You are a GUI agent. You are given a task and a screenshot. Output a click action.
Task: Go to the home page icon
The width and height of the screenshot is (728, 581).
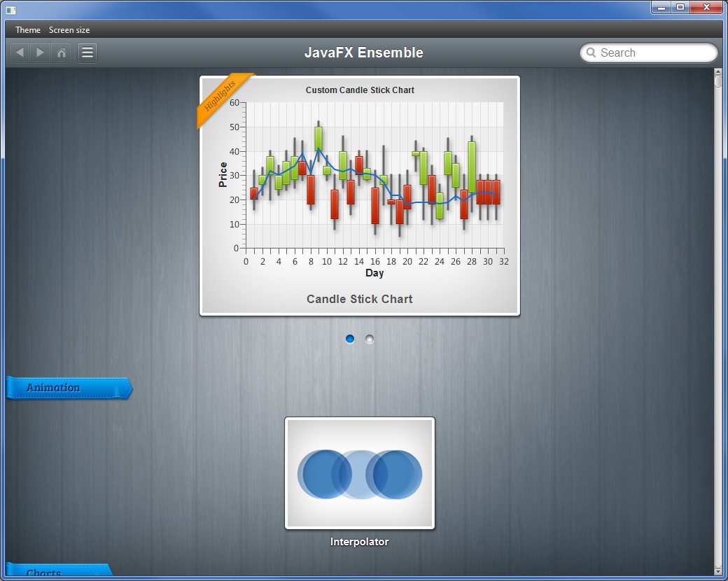62,52
